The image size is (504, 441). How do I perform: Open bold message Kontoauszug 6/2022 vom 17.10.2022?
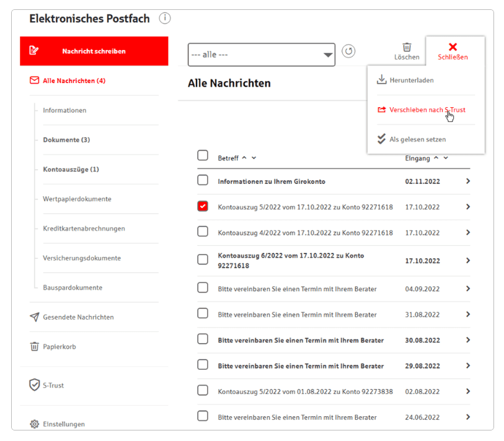coord(291,261)
